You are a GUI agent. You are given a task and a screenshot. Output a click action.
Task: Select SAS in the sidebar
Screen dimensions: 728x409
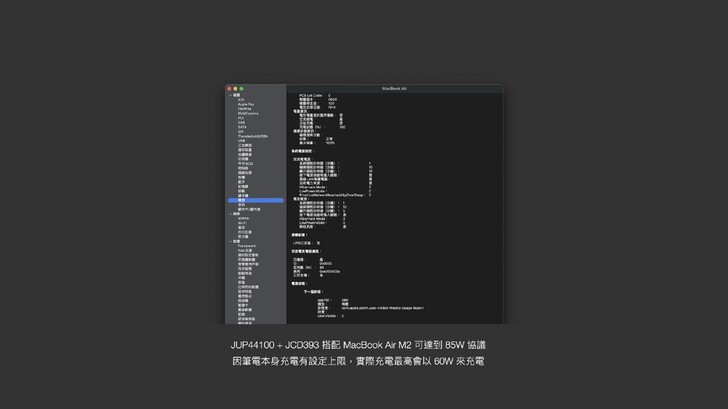tap(241, 123)
